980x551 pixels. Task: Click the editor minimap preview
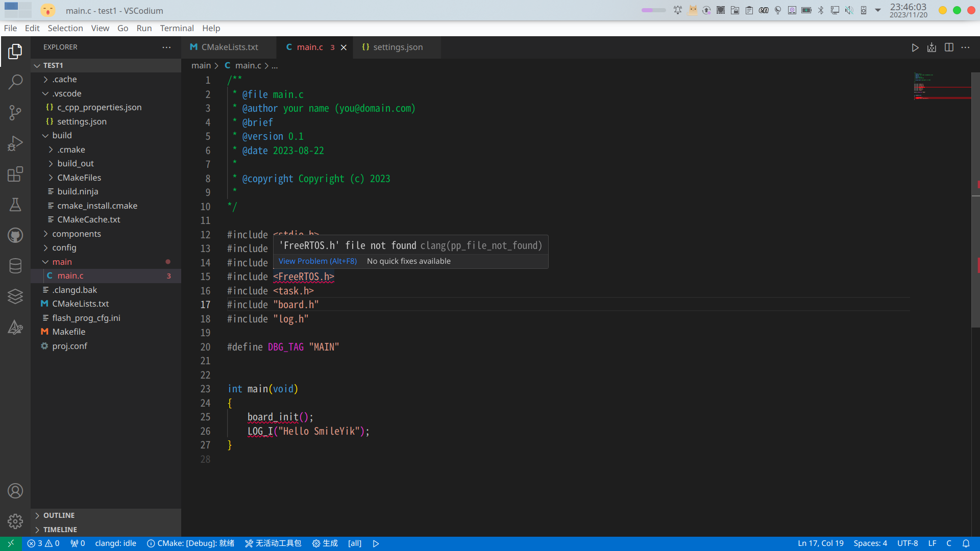942,87
